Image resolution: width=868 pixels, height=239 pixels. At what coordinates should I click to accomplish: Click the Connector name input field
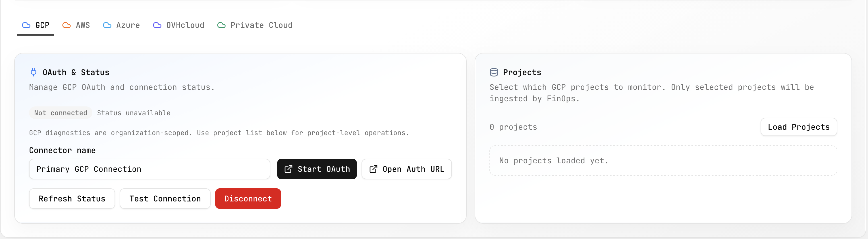coord(149,169)
